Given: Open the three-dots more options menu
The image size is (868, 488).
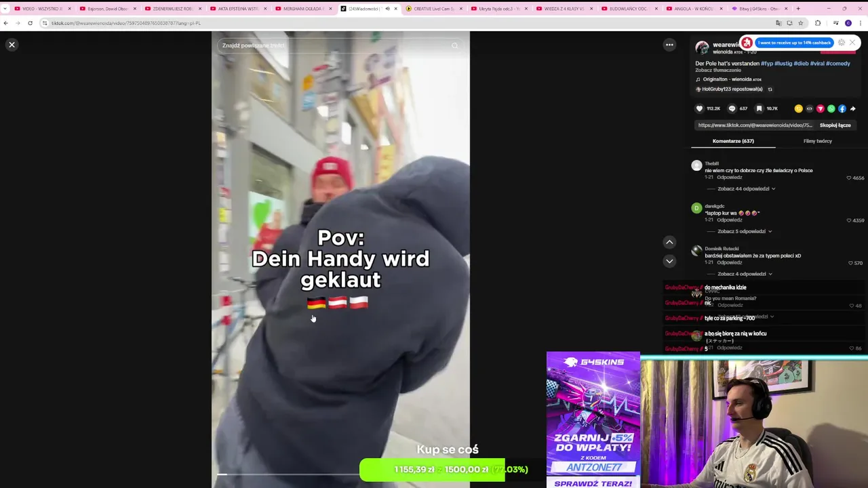Looking at the screenshot, I should [669, 45].
